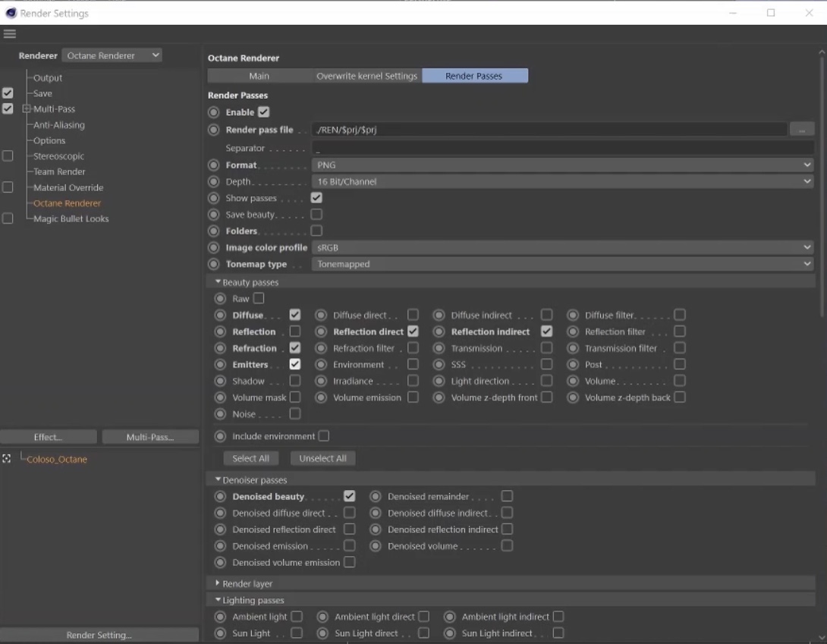Check the Folders checkbox

[x=316, y=231]
